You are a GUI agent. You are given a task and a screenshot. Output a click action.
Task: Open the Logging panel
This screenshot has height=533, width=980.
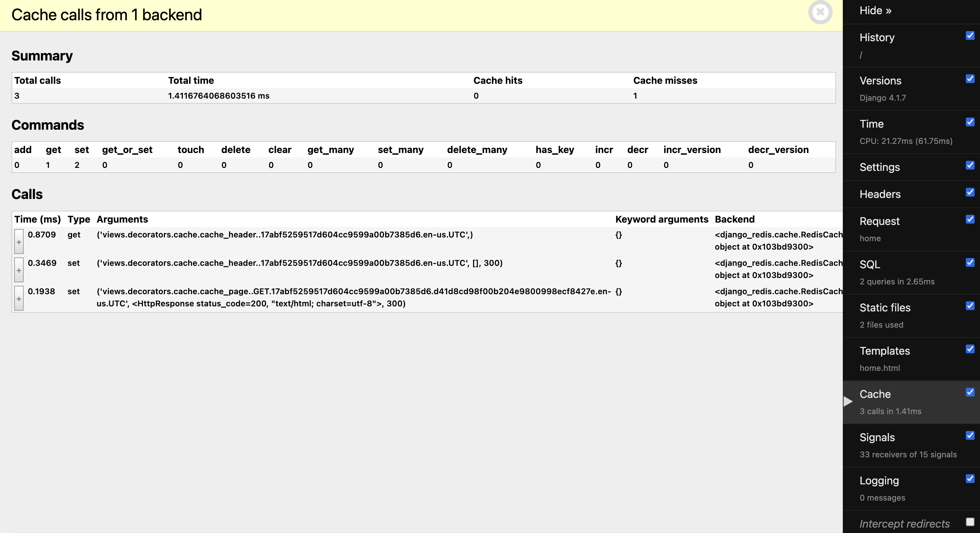[x=879, y=481]
